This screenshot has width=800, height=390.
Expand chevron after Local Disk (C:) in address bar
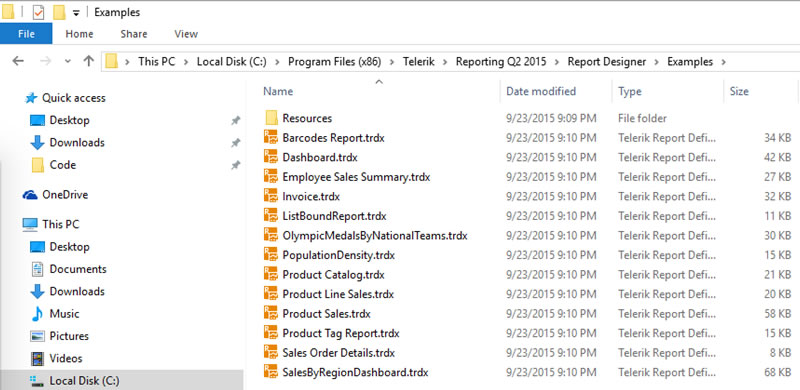click(277, 62)
